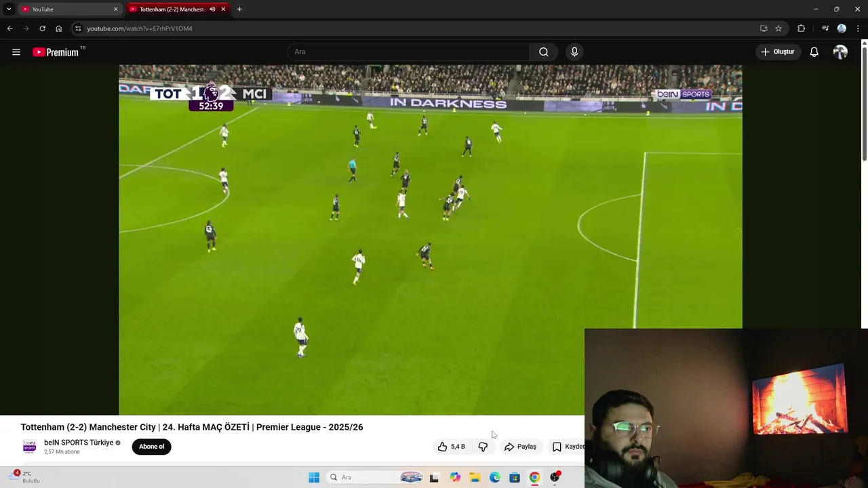Open the YouTube account avatar menu
The height and width of the screenshot is (488, 868).
tap(840, 52)
